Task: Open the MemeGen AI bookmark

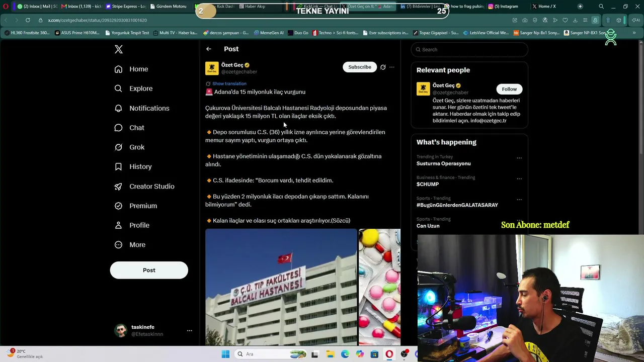Action: [x=269, y=33]
